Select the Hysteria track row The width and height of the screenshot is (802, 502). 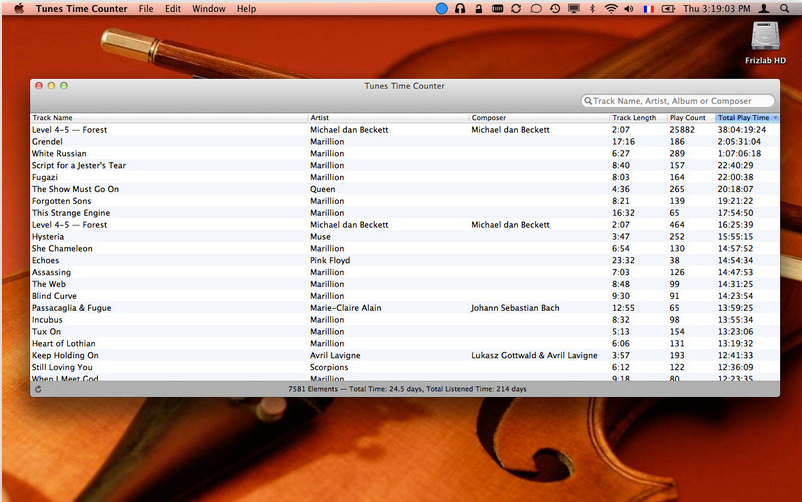coord(405,237)
